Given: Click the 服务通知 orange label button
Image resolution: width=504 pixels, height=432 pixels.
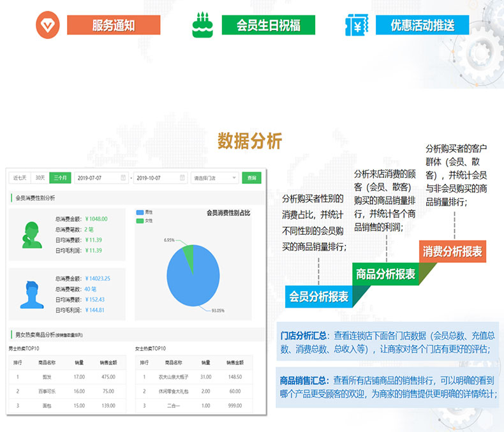Looking at the screenshot, I should [114, 26].
